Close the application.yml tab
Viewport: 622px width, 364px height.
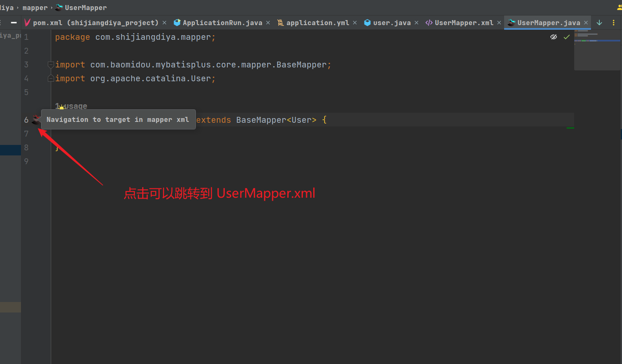pyautogui.click(x=355, y=23)
